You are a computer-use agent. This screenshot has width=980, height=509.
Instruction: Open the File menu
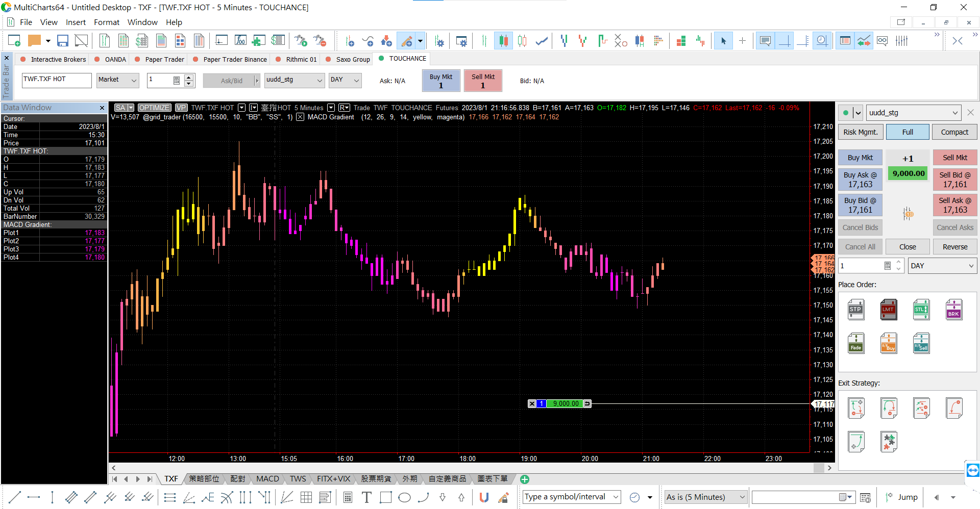26,22
